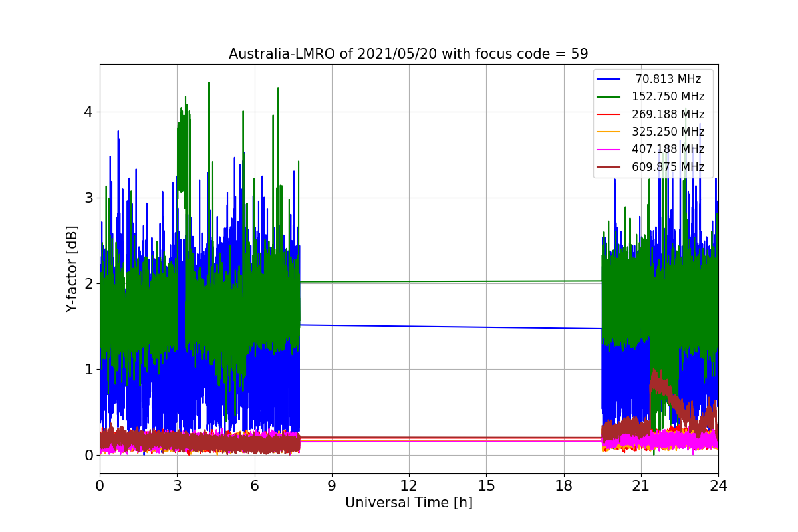Viewport: 798px width, 532px height.
Task: Click the blue line sample in legend
Action: coord(608,79)
